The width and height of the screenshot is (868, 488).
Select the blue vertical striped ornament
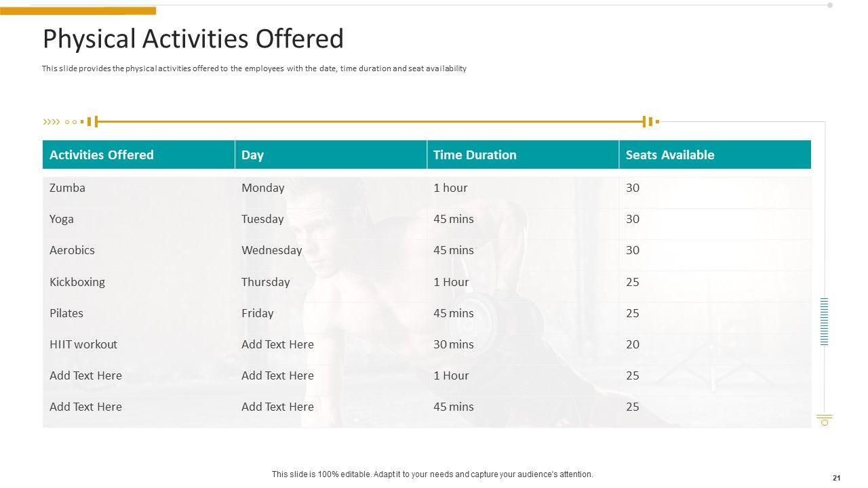click(x=825, y=321)
